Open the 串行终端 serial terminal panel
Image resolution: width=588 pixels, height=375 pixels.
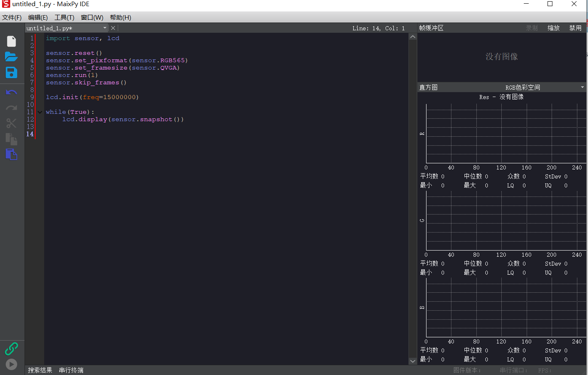pos(71,370)
